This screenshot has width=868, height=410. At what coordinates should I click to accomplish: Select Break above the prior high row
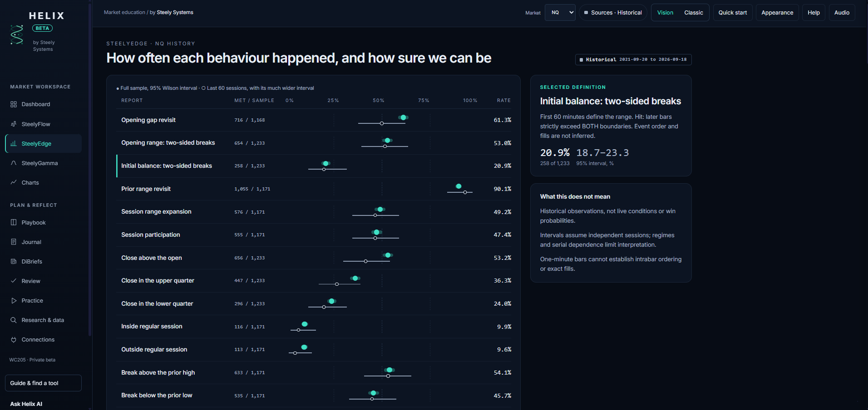point(314,372)
